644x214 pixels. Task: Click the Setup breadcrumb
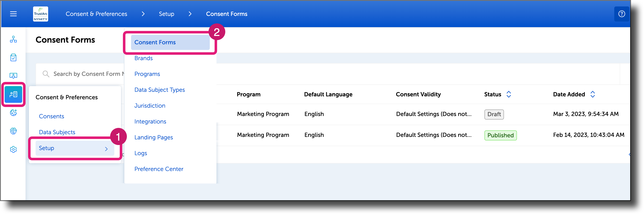point(166,14)
